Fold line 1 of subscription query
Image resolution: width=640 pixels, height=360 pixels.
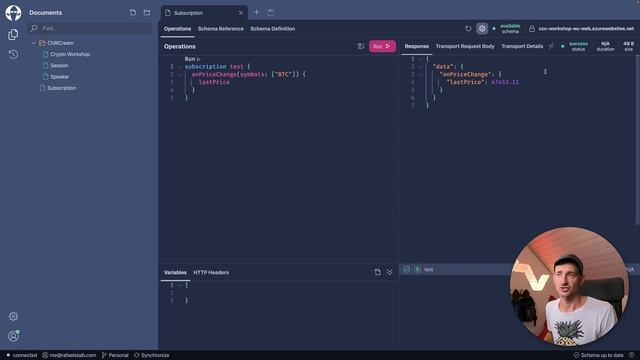[180, 67]
